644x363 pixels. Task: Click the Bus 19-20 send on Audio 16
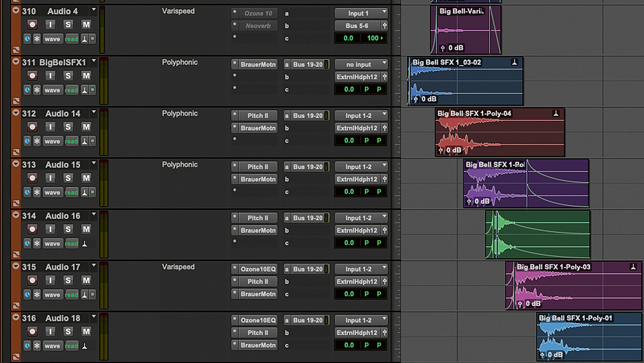point(307,218)
